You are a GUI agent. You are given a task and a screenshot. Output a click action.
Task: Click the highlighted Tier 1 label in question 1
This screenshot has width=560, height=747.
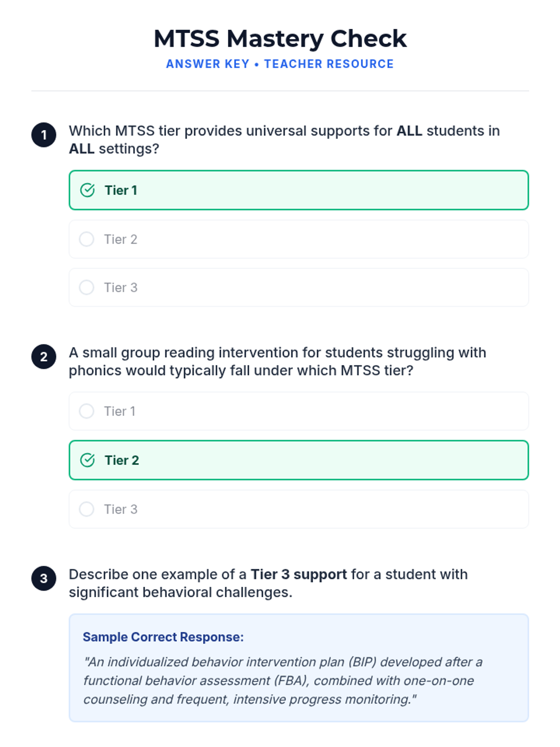click(121, 190)
